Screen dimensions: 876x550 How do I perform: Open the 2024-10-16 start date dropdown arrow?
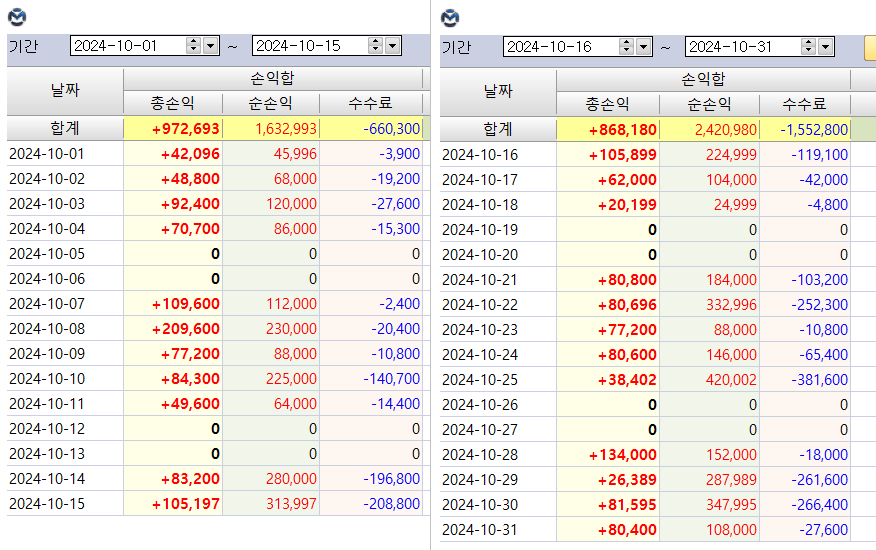[644, 47]
